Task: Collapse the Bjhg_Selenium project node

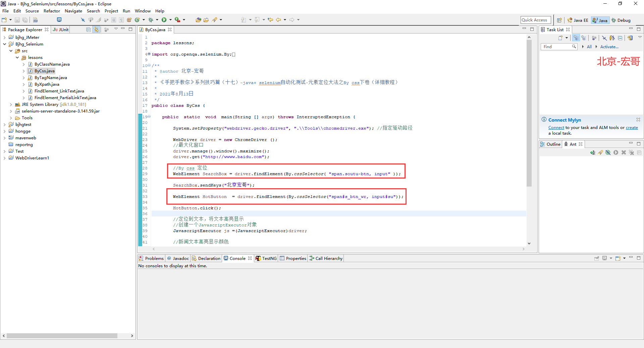Action: 4,44
